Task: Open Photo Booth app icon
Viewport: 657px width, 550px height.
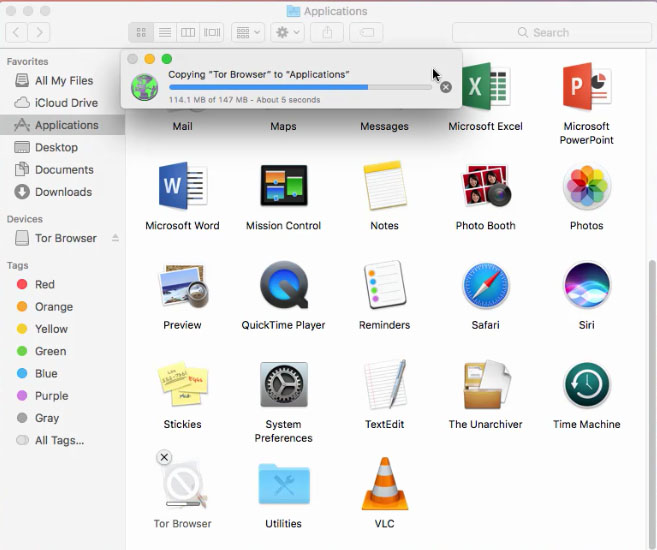Action: [x=486, y=186]
